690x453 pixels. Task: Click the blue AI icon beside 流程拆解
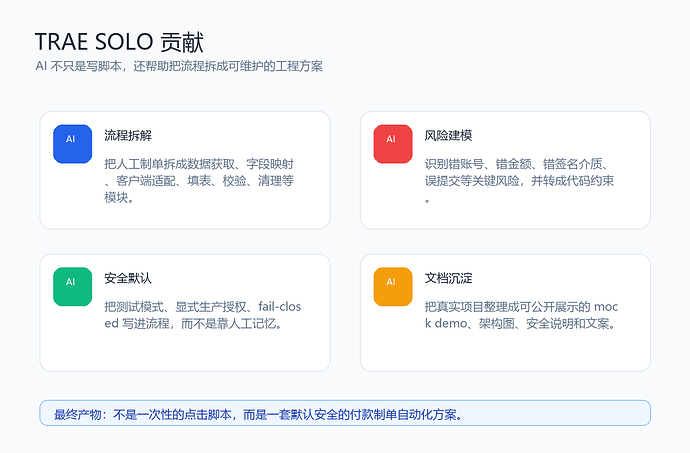(73, 144)
